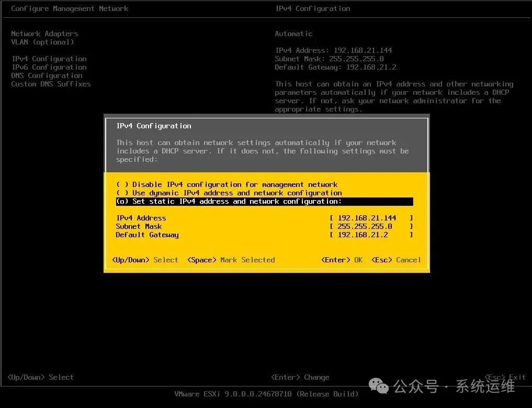532x408 pixels.
Task: Select Set static IPv4 address option
Action: pos(265,202)
